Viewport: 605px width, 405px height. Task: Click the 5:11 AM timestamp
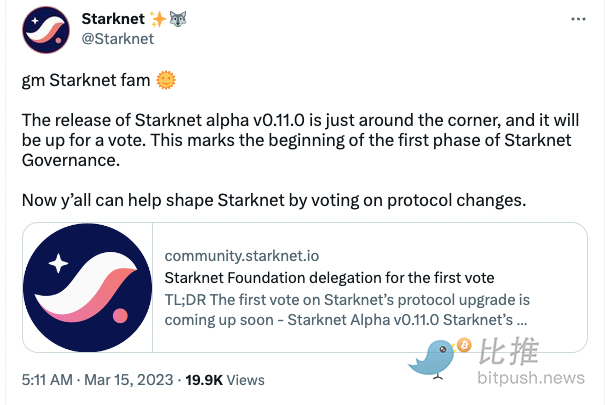coord(47,380)
